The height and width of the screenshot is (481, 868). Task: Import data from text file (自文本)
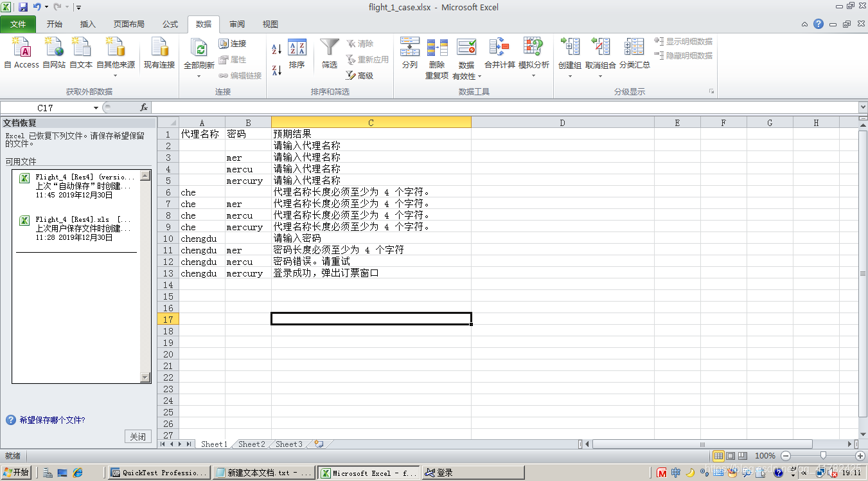[81, 53]
